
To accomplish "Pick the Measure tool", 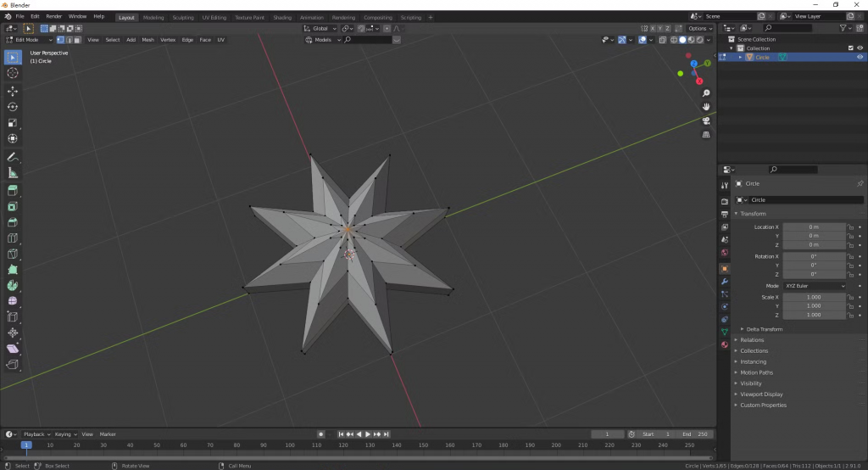I will [13, 173].
